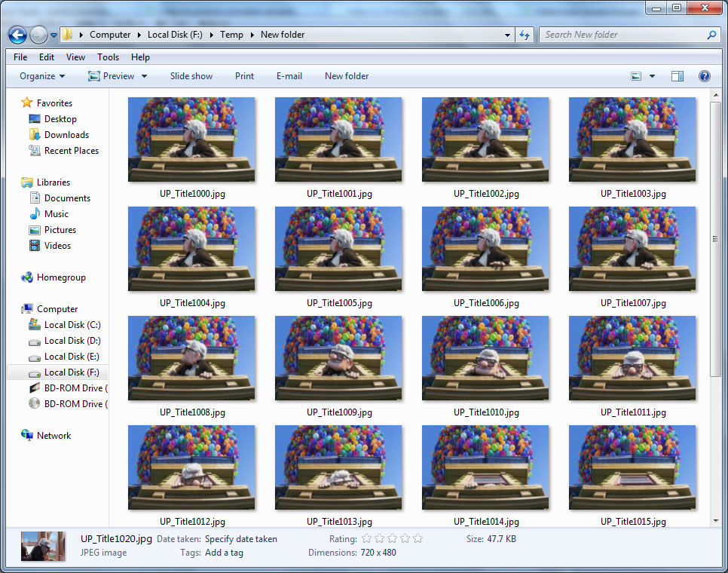Click Add a tag in details pane
Screen dimensions: 728x573
(x=224, y=553)
